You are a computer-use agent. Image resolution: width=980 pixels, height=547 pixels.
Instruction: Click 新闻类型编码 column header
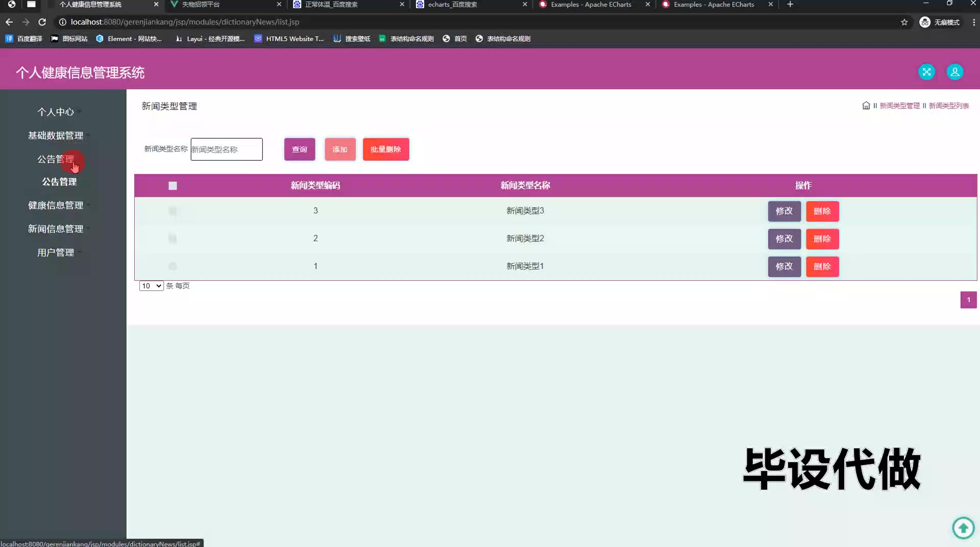click(x=315, y=186)
